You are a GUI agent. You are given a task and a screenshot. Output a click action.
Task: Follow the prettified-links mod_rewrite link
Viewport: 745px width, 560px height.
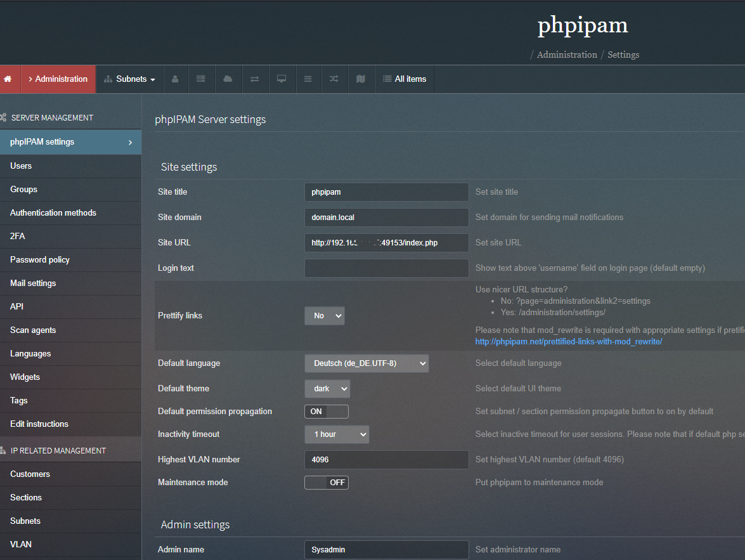pos(569,342)
